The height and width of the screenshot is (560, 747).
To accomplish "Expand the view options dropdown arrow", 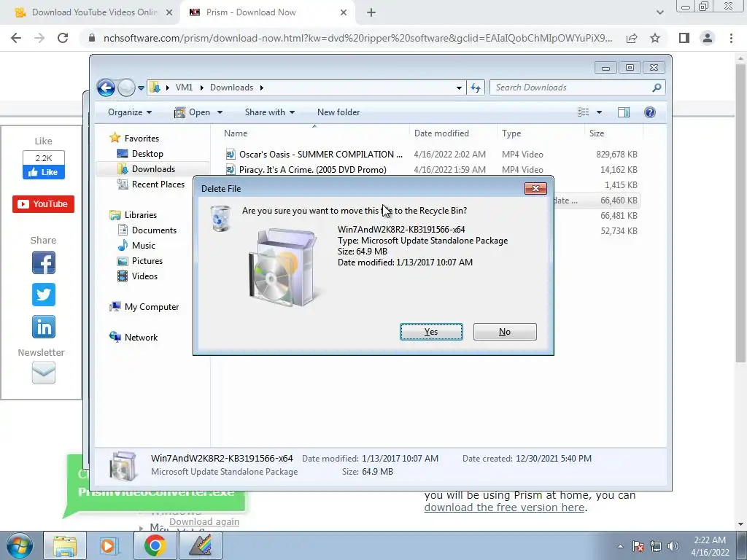I will click(x=600, y=112).
